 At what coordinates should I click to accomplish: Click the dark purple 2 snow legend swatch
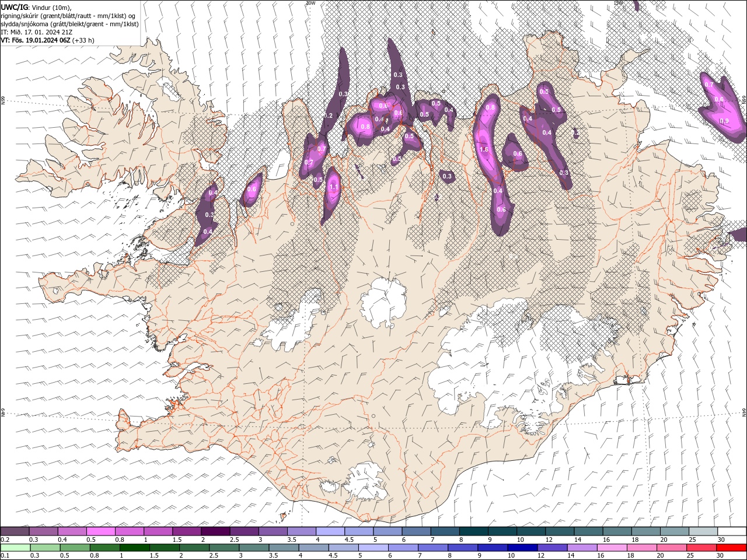(x=215, y=531)
